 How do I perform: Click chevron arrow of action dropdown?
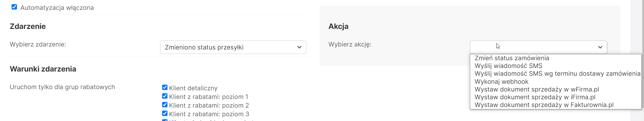600,47
